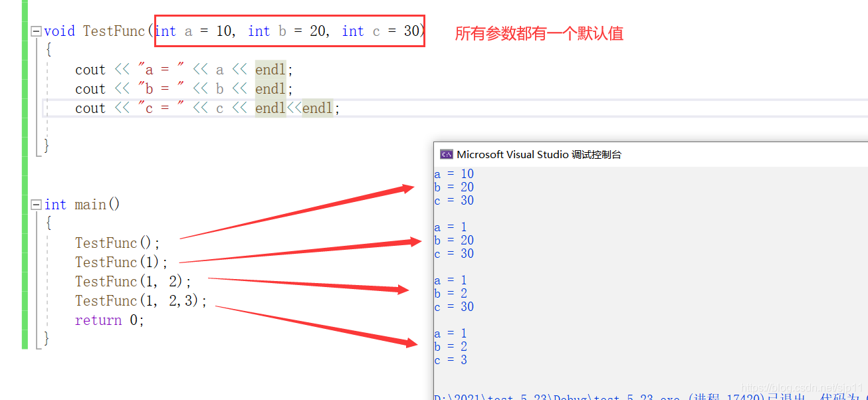Click the call 'TestFunc(1);'

point(122,262)
